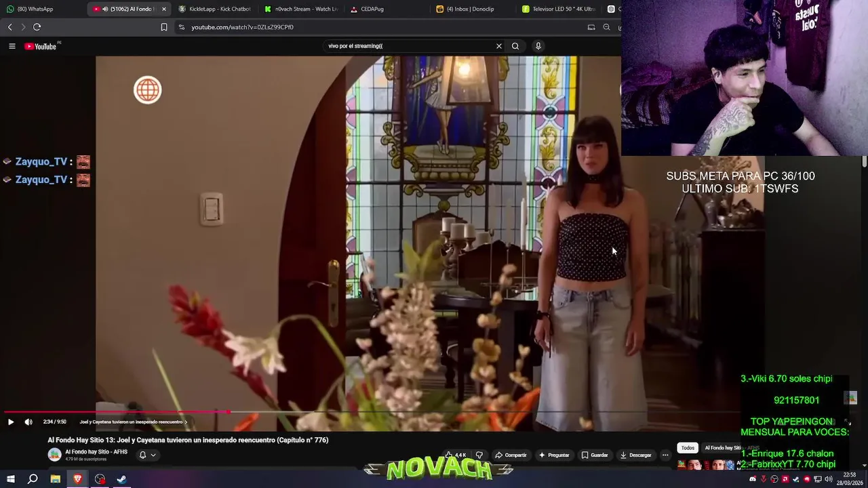Select the 'Todos' filter chip

point(688,448)
